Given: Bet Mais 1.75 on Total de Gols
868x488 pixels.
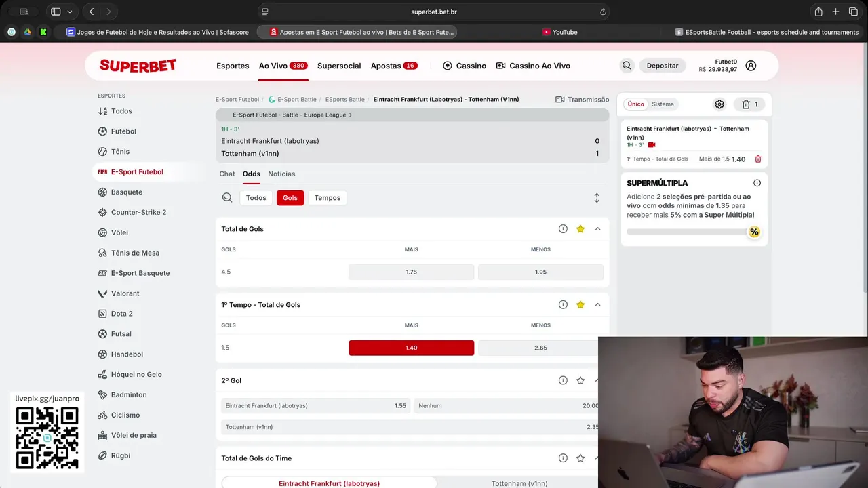Looking at the screenshot, I should tap(411, 272).
